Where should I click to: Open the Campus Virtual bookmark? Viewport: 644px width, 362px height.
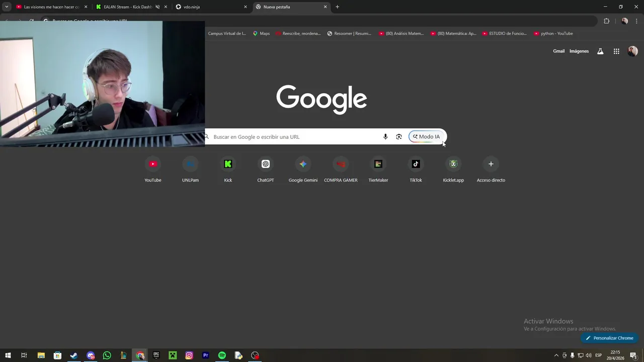tap(227, 34)
